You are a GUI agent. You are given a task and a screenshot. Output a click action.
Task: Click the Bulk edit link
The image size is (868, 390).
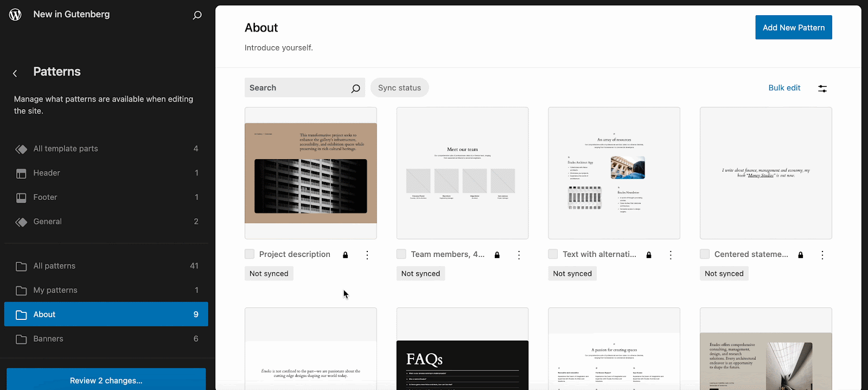click(x=784, y=87)
